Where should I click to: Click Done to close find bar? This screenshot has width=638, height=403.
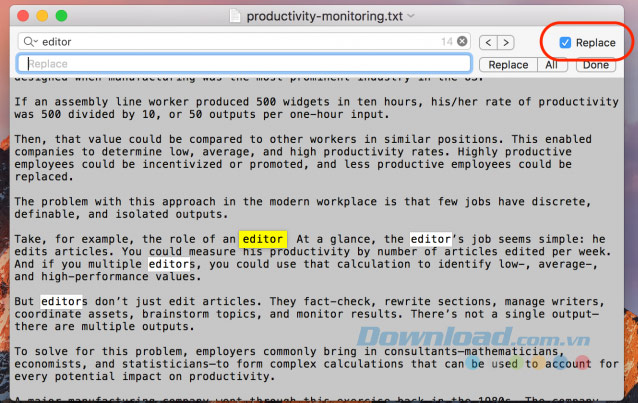596,65
